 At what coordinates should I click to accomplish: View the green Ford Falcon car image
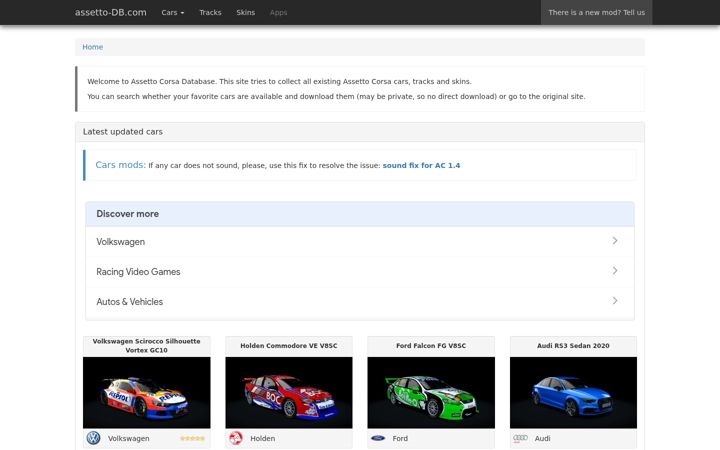coord(431,393)
